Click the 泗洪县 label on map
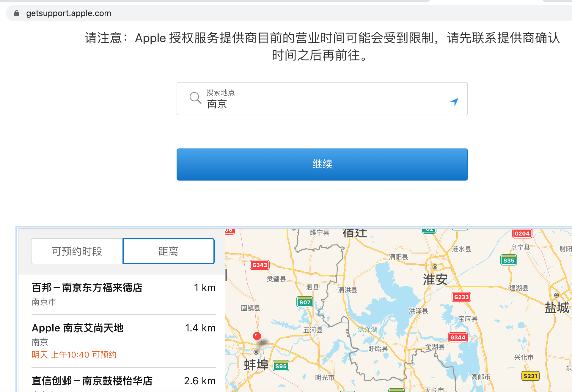572x392 pixels. pyautogui.click(x=348, y=290)
